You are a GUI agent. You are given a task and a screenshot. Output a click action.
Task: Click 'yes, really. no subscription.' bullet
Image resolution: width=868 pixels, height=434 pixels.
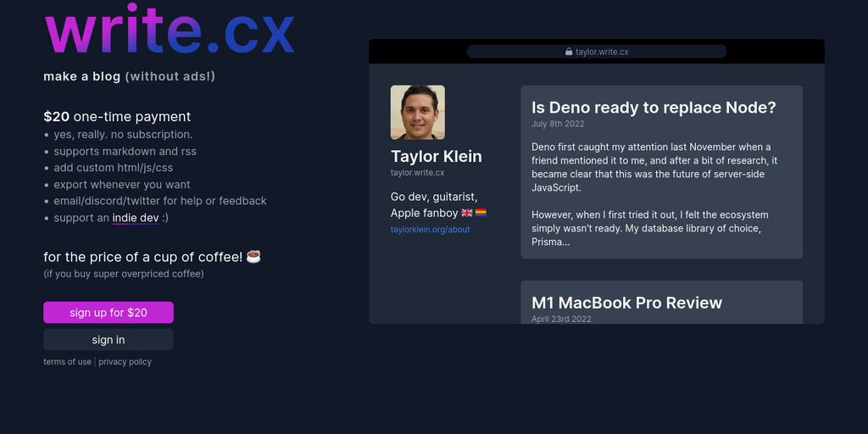point(123,135)
